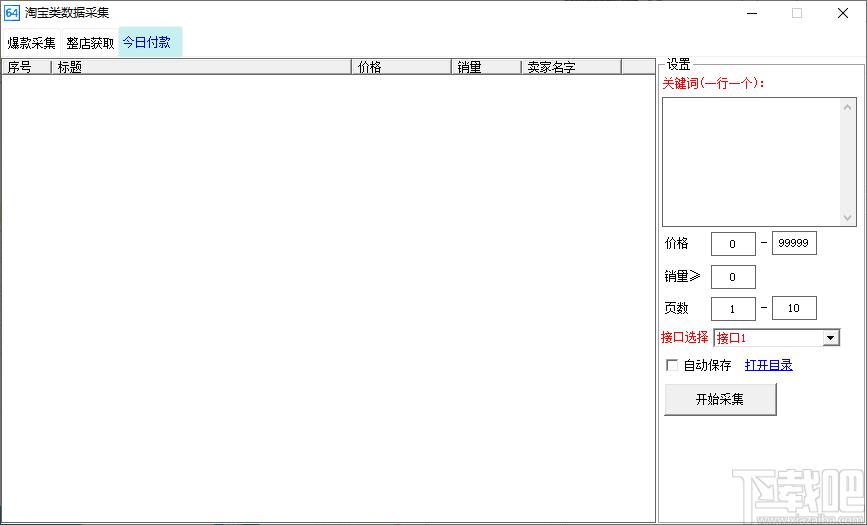Click the 卖家名字 column header
Image resolution: width=867 pixels, height=525 pixels.
(x=572, y=67)
